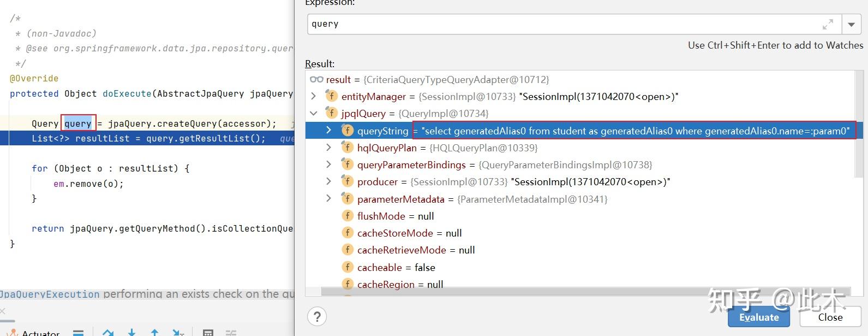Open the expression history dropdown arrow
Viewport: 868px width, 336px height.
click(851, 24)
